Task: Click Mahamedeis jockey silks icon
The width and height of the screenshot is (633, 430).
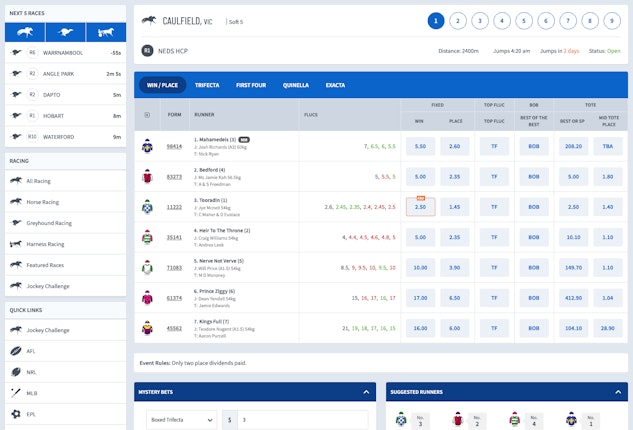Action: coord(147,146)
